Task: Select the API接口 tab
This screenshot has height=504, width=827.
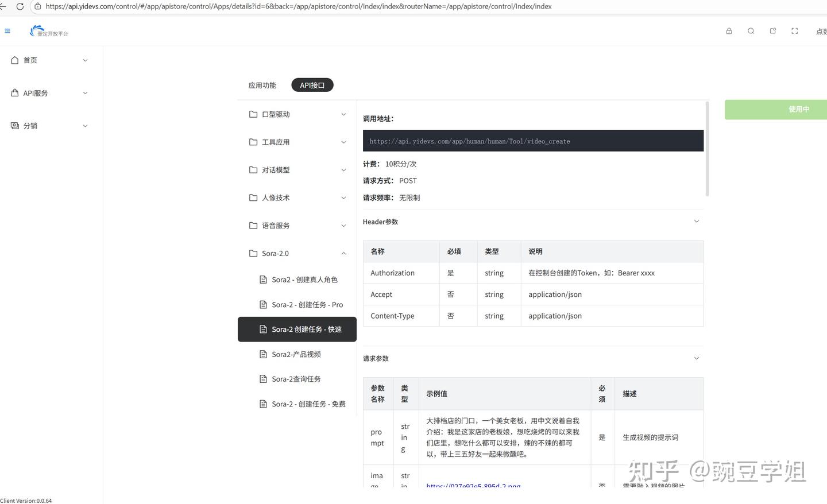Action: tap(312, 86)
